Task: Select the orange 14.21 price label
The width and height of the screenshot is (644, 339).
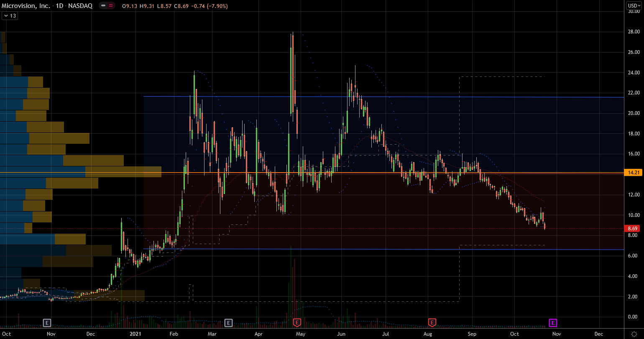Action: (634, 172)
